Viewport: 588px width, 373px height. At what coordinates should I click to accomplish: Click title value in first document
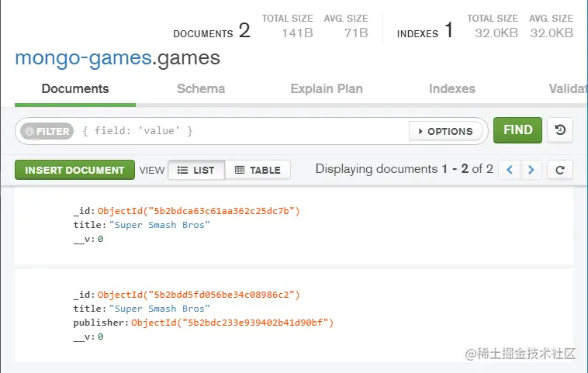[159, 225]
